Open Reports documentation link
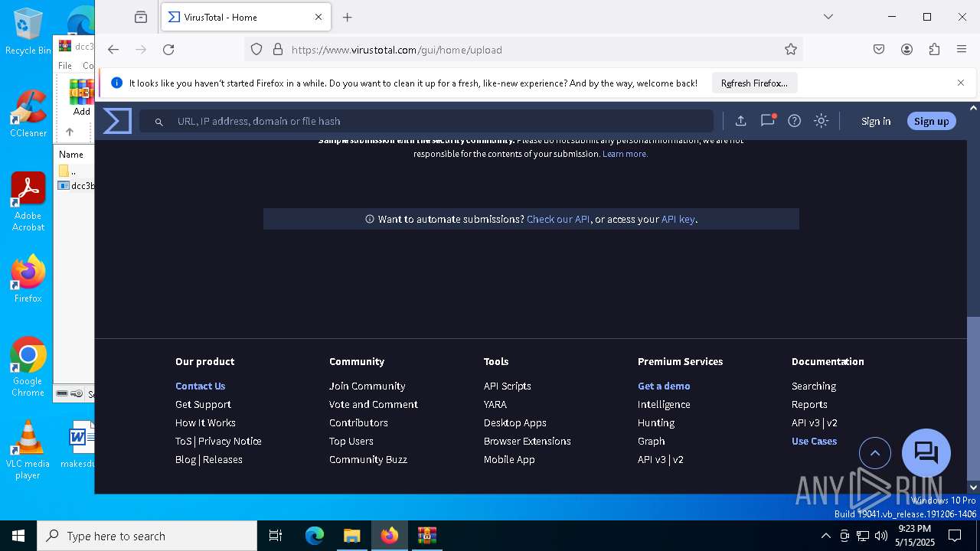This screenshot has height=551, width=980. point(809,404)
